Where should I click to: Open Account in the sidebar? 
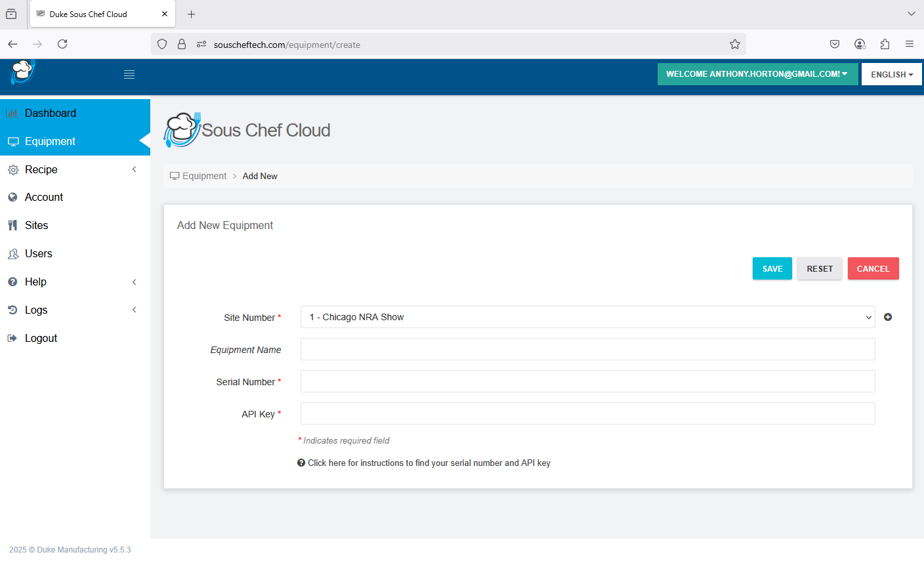(75, 197)
